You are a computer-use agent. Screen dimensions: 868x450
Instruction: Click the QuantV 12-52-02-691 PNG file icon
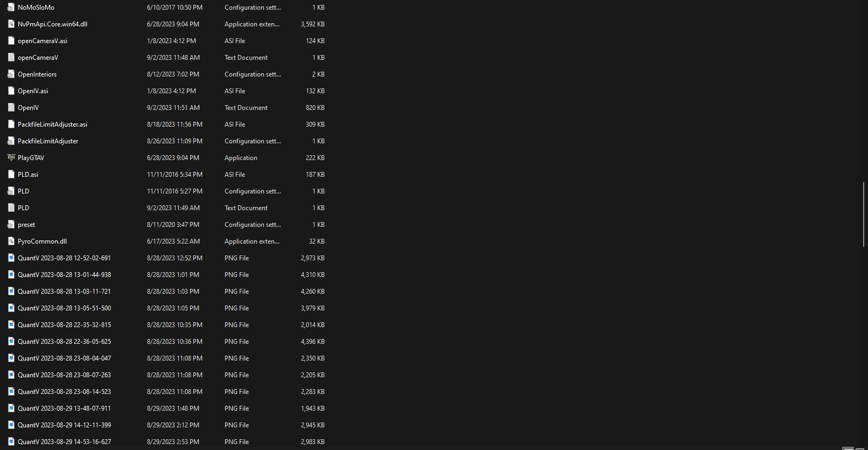coord(11,258)
